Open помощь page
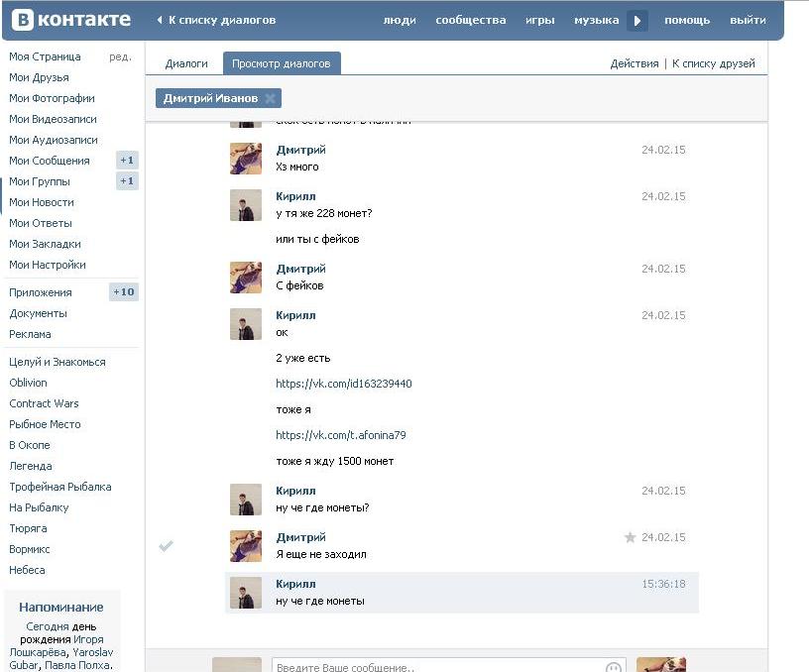Screen dimensions: 812x672 [x=687, y=20]
